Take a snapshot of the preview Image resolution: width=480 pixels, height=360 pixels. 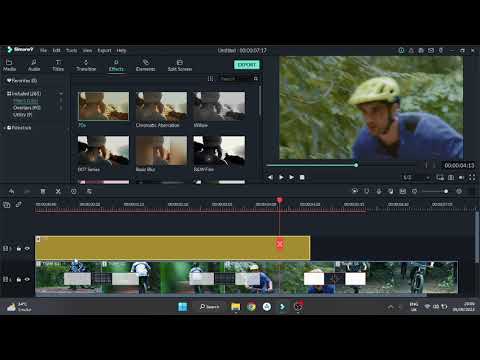[x=451, y=177]
